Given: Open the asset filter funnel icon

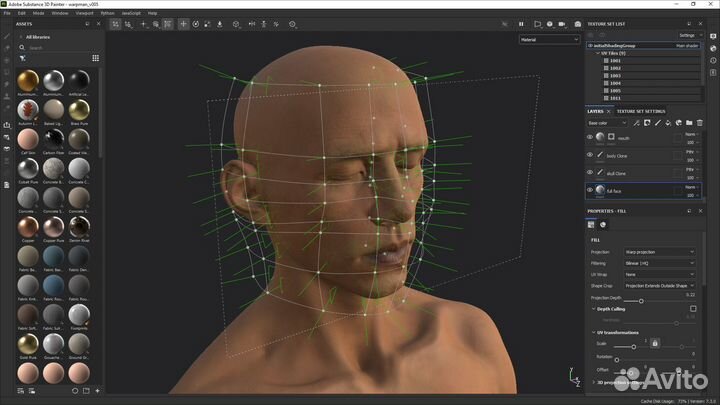Looking at the screenshot, I should 22,58.
